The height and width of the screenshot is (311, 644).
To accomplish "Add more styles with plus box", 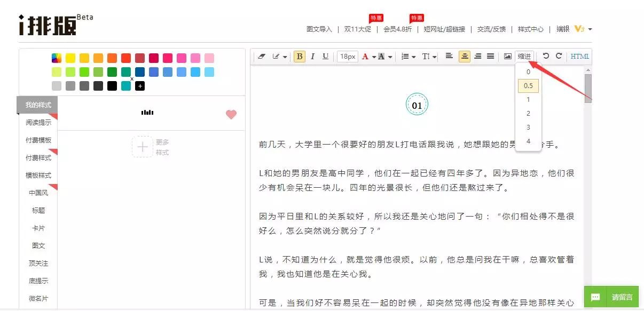I will 142,147.
